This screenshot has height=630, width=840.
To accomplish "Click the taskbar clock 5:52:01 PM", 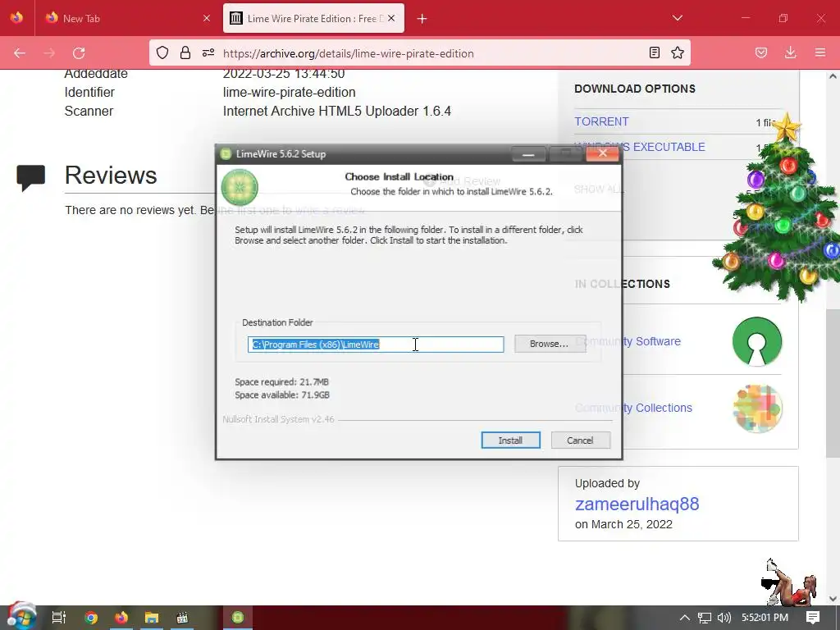I will coord(765,618).
